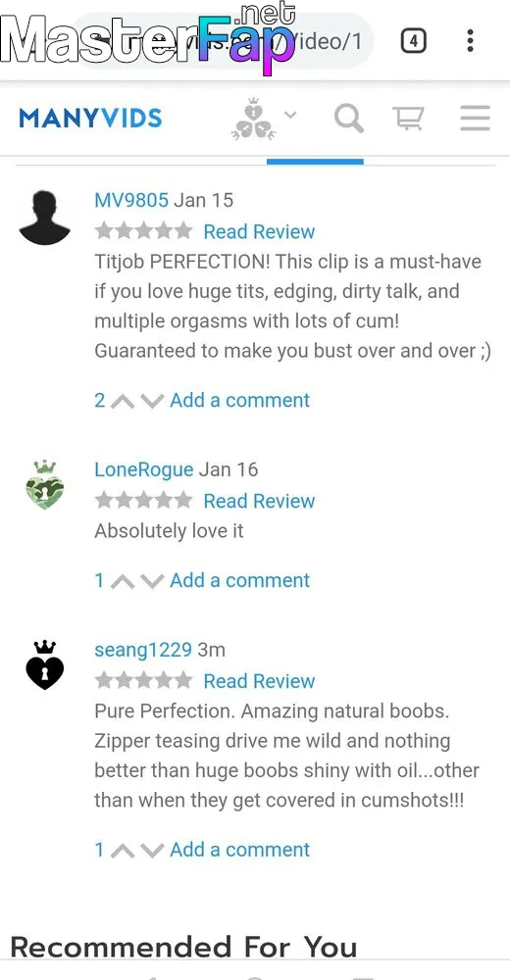Open the browser tab counter showing 4
This screenshot has width=510, height=980.
pyautogui.click(x=413, y=42)
